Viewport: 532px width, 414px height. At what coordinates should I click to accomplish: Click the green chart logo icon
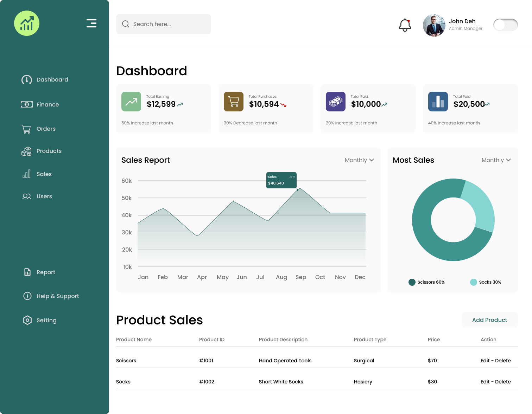click(x=27, y=23)
